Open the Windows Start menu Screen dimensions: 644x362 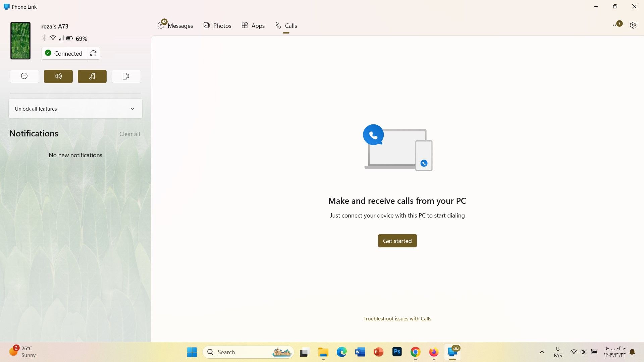pos(192,352)
